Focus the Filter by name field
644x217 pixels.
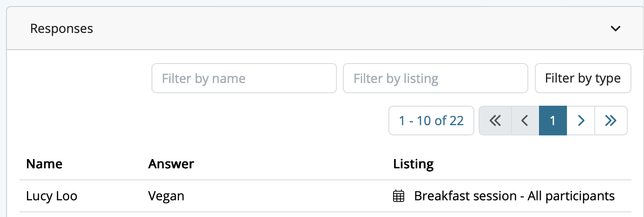tap(244, 78)
